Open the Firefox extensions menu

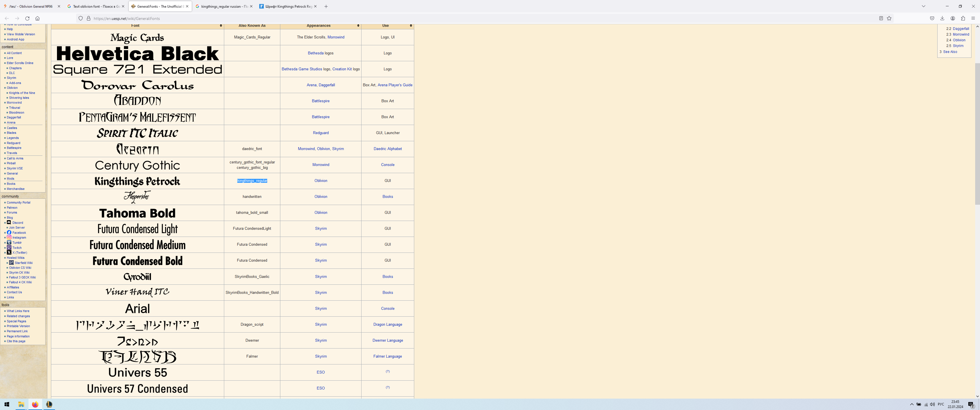click(963, 18)
